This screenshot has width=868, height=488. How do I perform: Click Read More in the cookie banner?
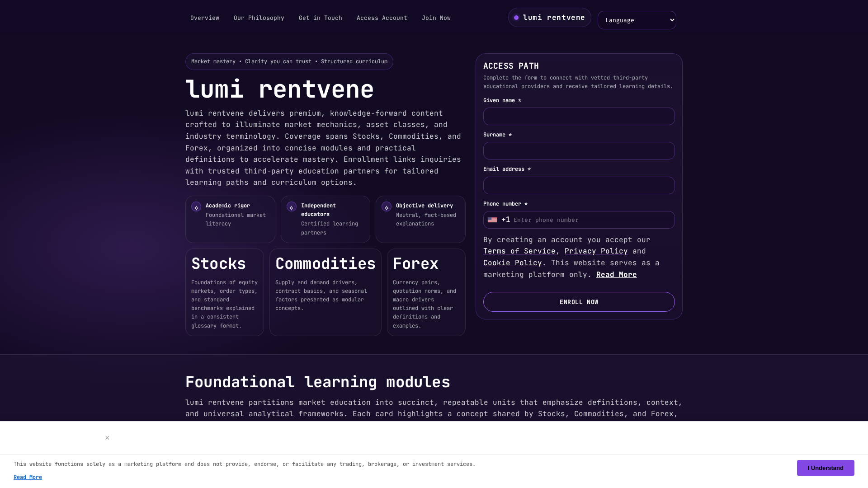point(28,477)
